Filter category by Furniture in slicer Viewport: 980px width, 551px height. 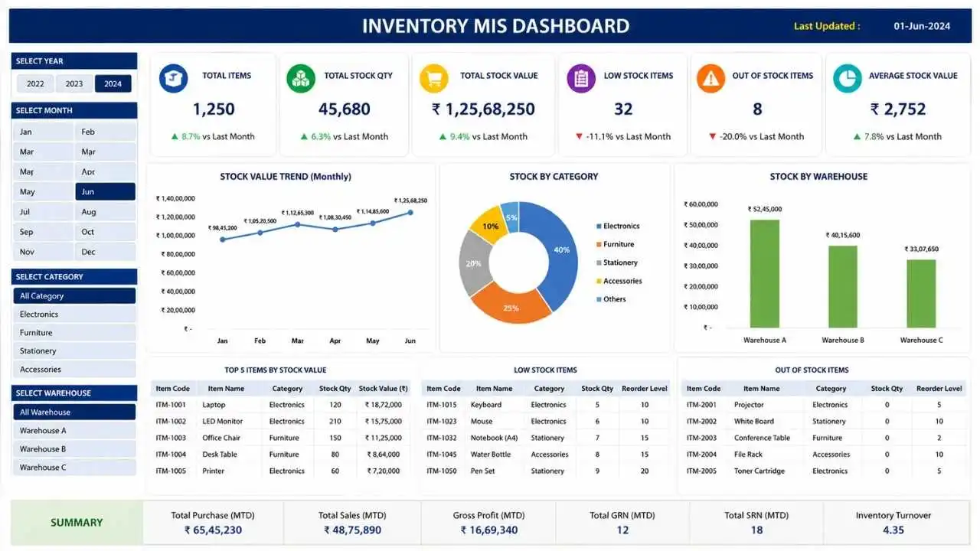74,333
